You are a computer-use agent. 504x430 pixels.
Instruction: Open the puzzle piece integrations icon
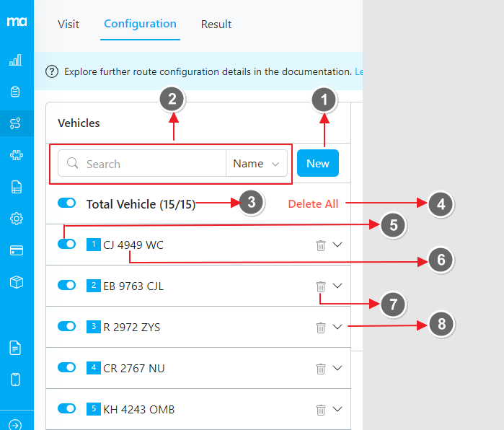click(15, 155)
